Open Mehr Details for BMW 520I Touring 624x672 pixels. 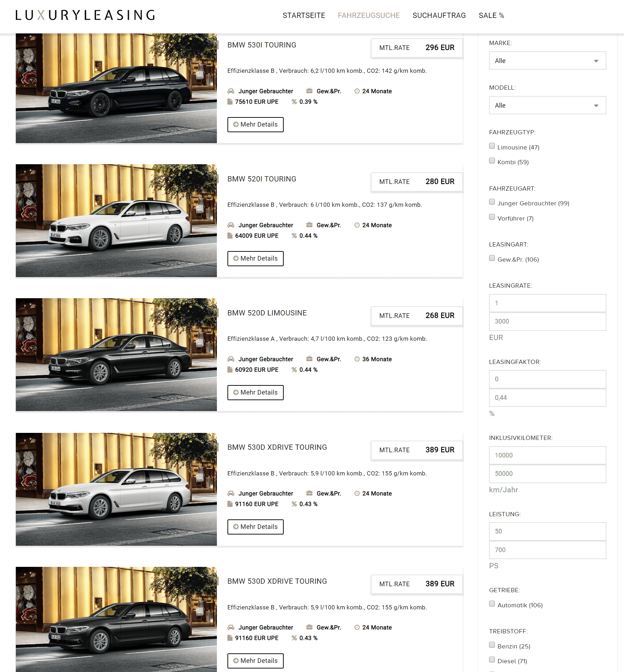pyautogui.click(x=255, y=258)
